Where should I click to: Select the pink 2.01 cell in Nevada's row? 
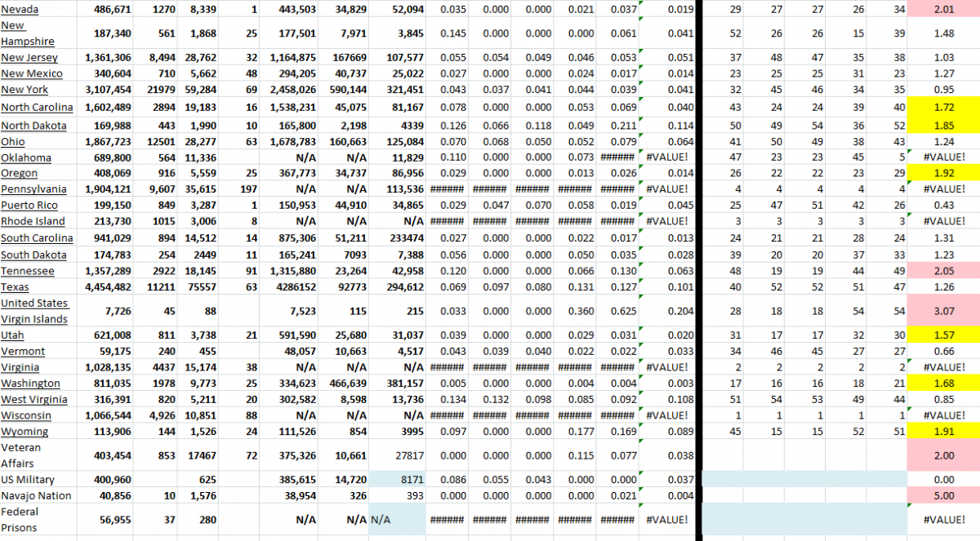pos(943,10)
